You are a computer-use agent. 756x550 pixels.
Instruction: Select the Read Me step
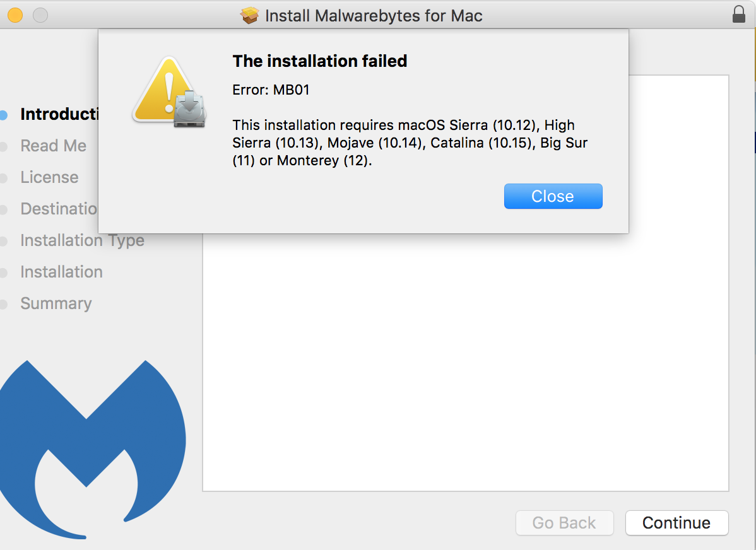pyautogui.click(x=53, y=146)
